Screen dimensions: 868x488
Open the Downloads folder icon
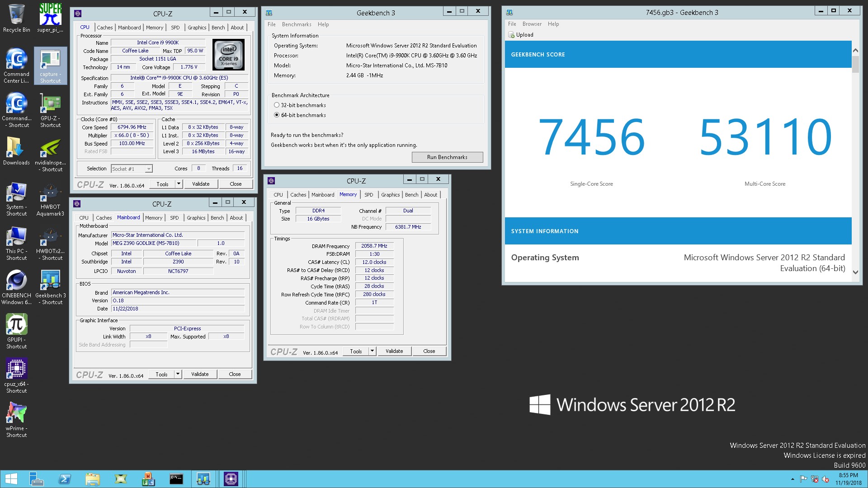click(x=17, y=151)
